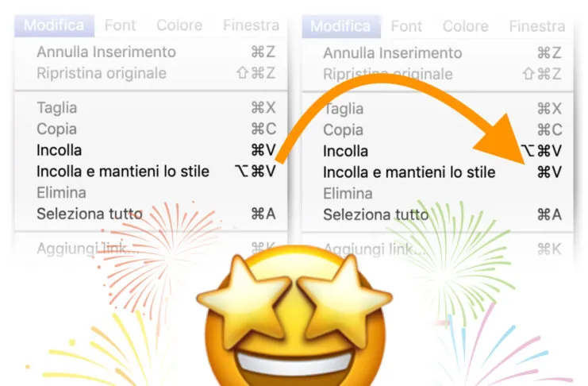
Task: Open Finestra in the left menu bar
Action: 251,25
